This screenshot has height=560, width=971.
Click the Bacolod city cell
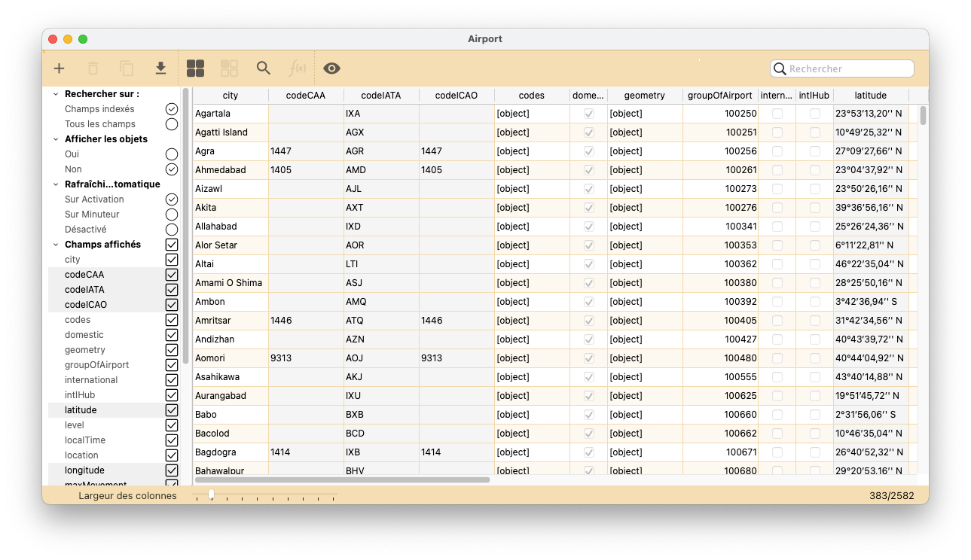231,434
